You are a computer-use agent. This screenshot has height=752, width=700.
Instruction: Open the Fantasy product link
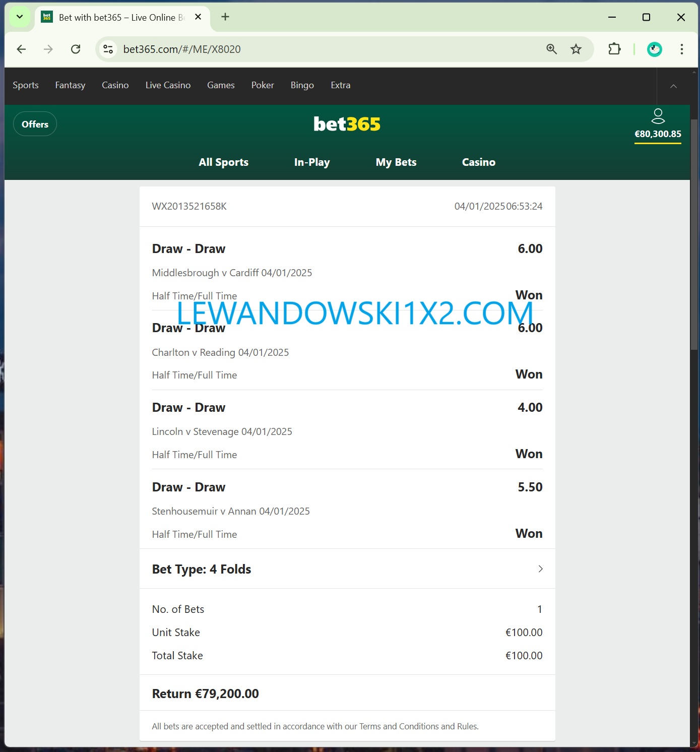click(70, 85)
